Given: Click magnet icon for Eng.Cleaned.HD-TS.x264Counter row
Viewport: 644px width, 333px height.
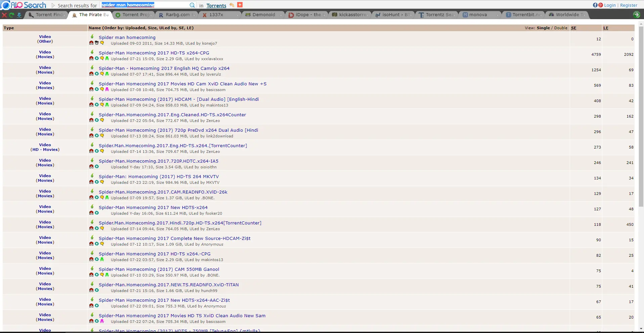Looking at the screenshot, I should click(x=91, y=120).
